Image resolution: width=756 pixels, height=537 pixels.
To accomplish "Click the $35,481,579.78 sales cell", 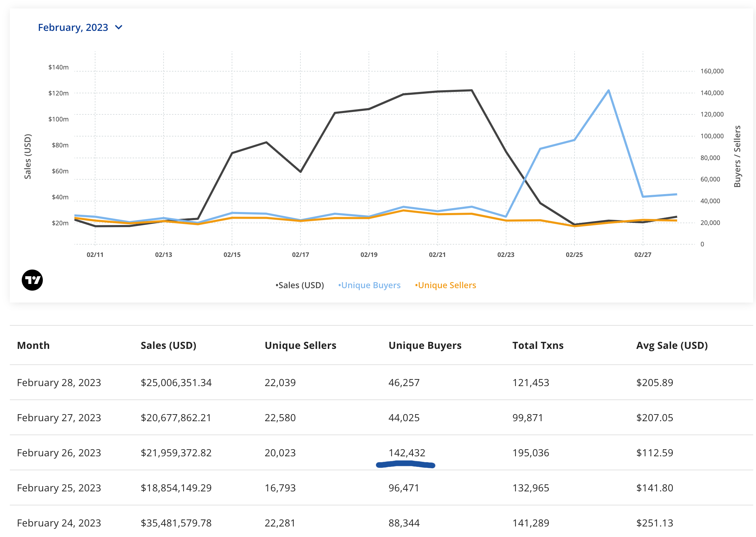I will (176, 523).
